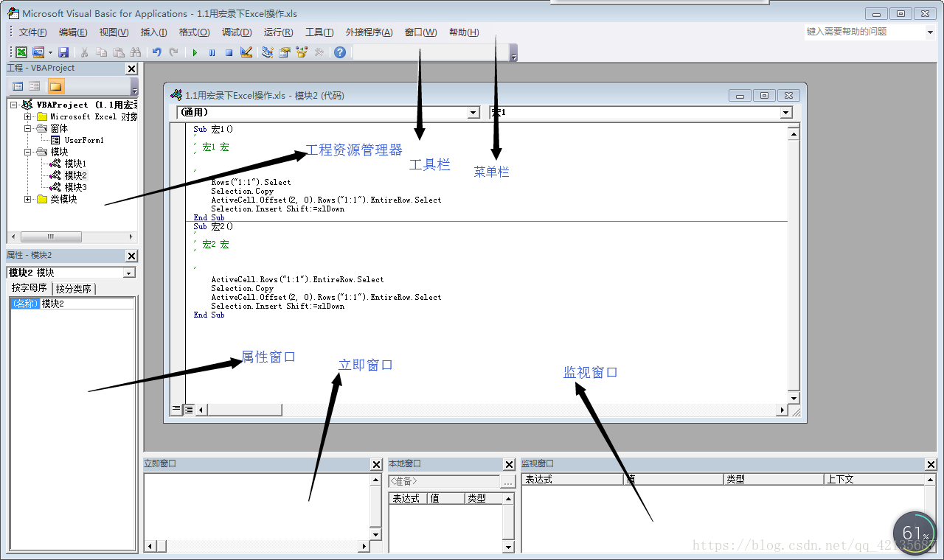This screenshot has height=560, width=944.
Task: Click the ... button in 本地窗口
Action: [507, 482]
